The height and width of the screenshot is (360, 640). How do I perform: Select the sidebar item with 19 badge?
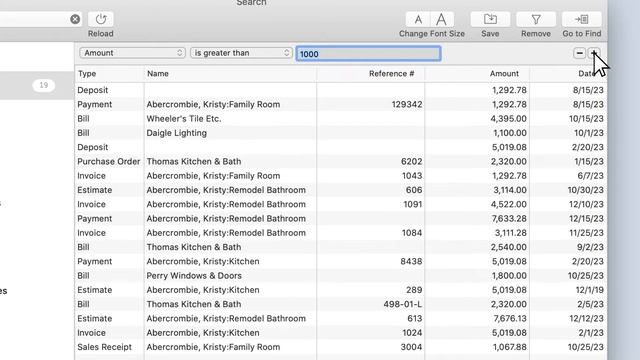pyautogui.click(x=37, y=85)
